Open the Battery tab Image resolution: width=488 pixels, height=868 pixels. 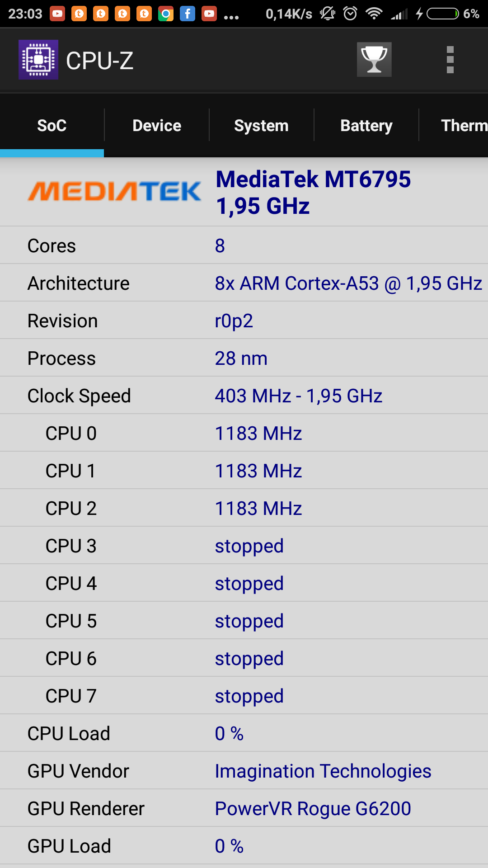[366, 126]
